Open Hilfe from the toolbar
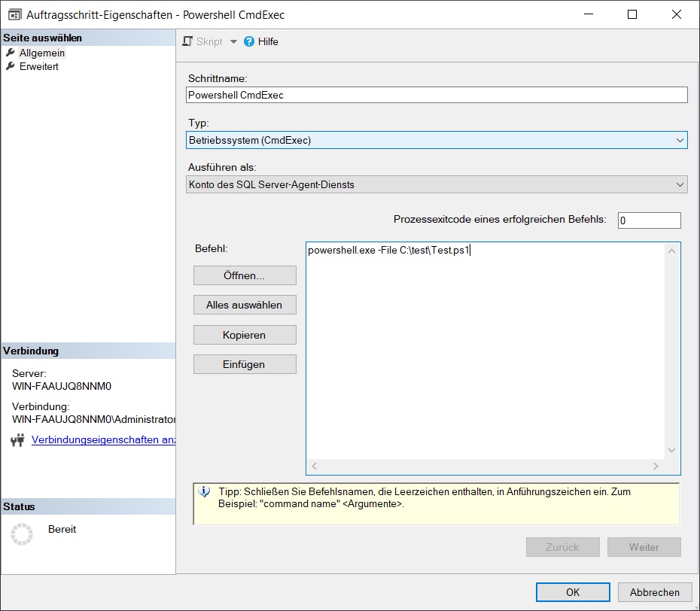The height and width of the screenshot is (611, 700). (x=261, y=41)
